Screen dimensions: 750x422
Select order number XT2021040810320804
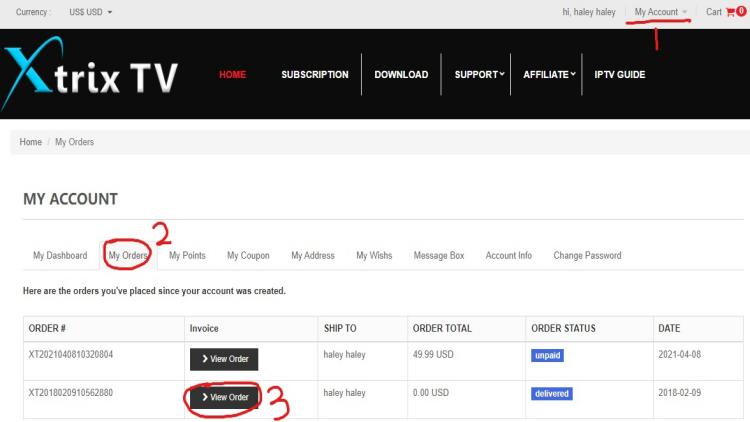tap(71, 355)
